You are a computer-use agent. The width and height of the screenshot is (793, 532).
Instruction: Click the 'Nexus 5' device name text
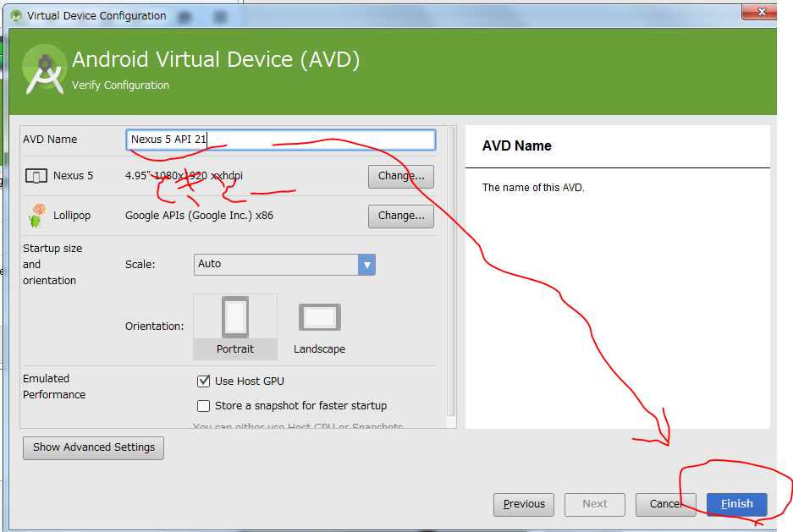pos(74,176)
